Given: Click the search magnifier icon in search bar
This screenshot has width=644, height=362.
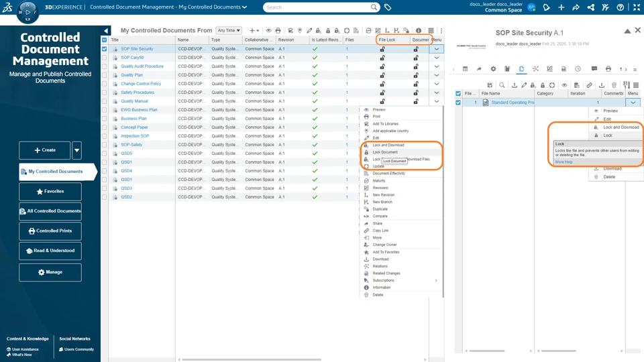Looking at the screenshot, I should (x=374, y=7).
